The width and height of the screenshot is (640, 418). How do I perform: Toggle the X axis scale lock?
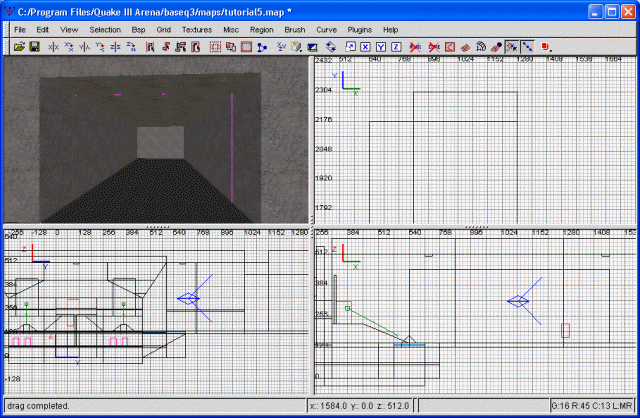point(365,47)
